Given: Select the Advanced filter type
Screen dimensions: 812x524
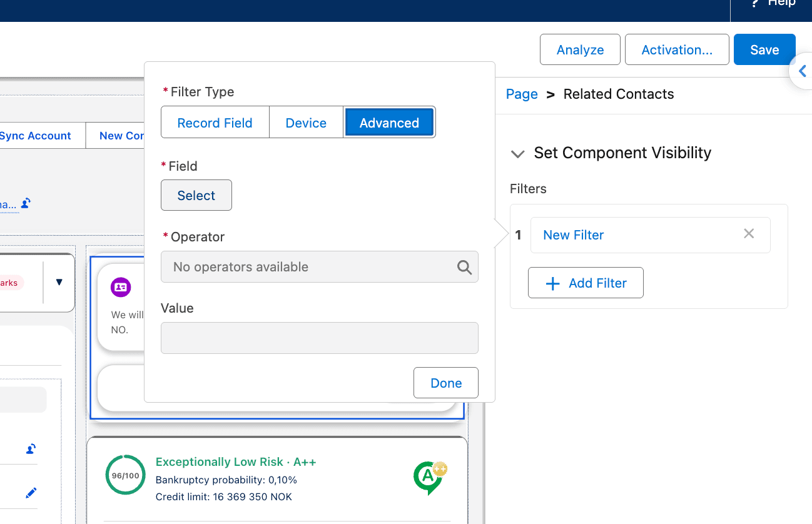Looking at the screenshot, I should (x=389, y=123).
